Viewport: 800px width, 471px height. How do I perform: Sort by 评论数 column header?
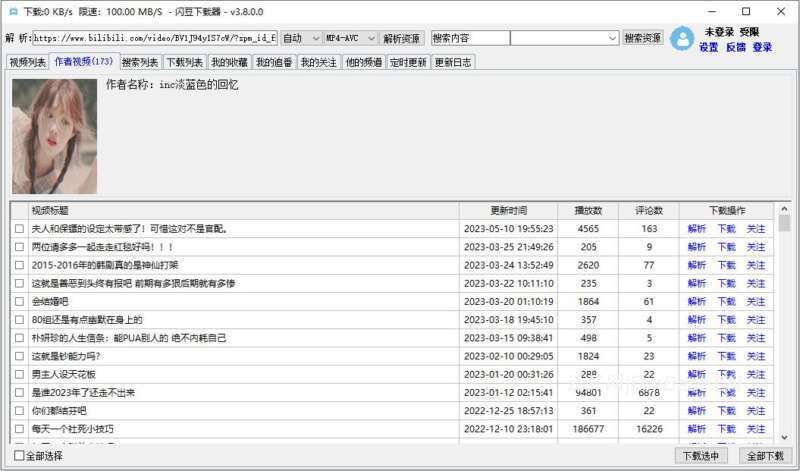[648, 210]
